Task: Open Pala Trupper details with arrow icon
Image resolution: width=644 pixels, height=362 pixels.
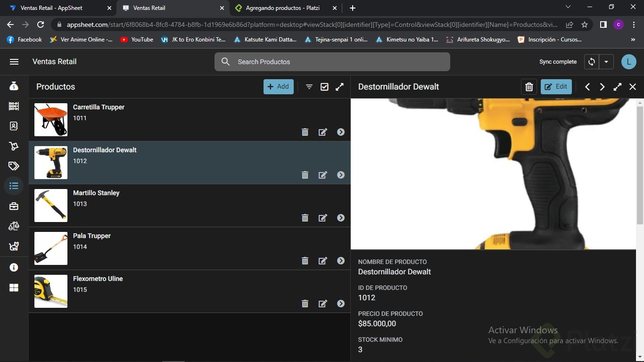Action: [x=341, y=261]
